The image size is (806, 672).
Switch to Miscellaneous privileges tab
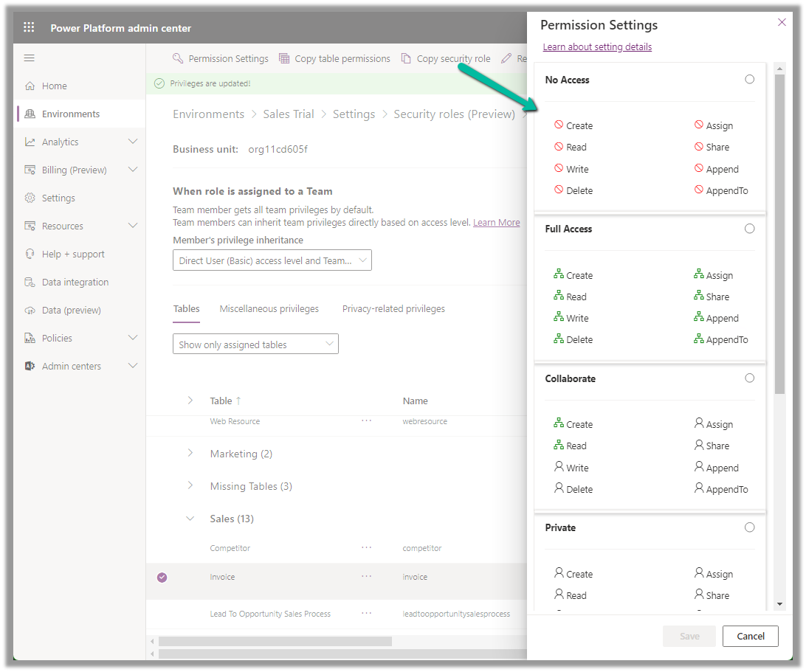[x=269, y=308]
